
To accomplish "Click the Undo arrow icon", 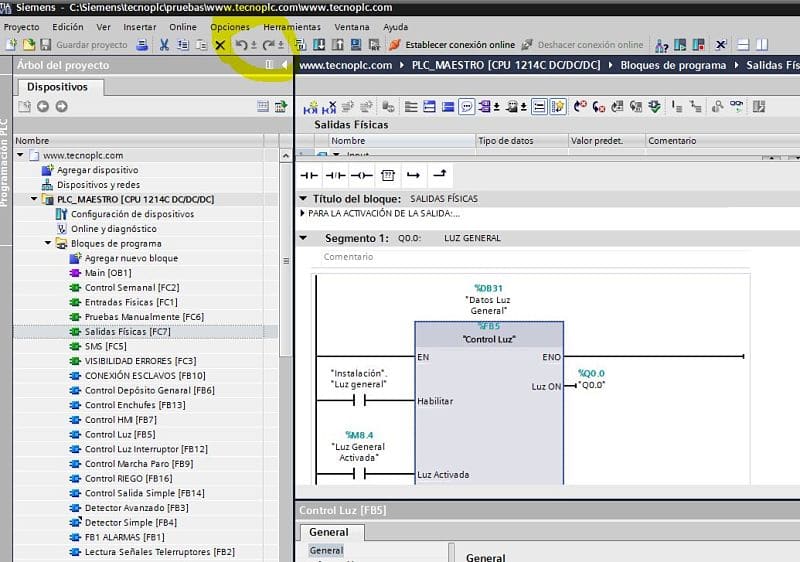I will click(241, 45).
